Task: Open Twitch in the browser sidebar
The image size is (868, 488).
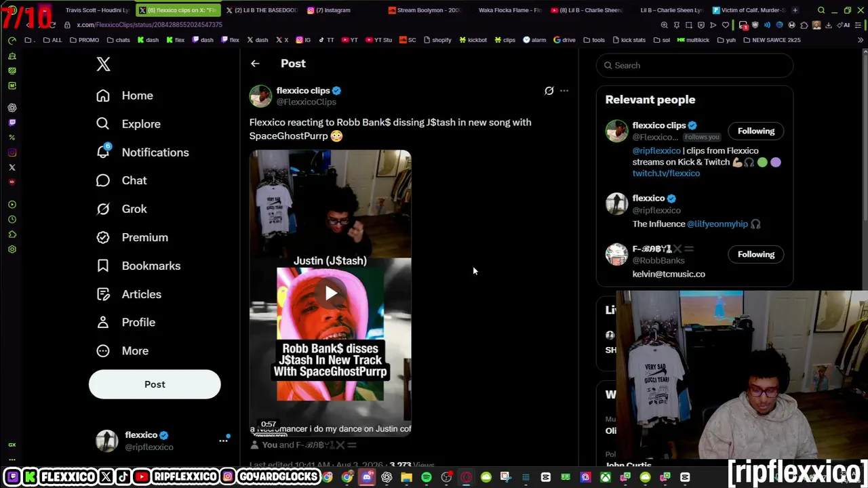Action: pyautogui.click(x=12, y=123)
